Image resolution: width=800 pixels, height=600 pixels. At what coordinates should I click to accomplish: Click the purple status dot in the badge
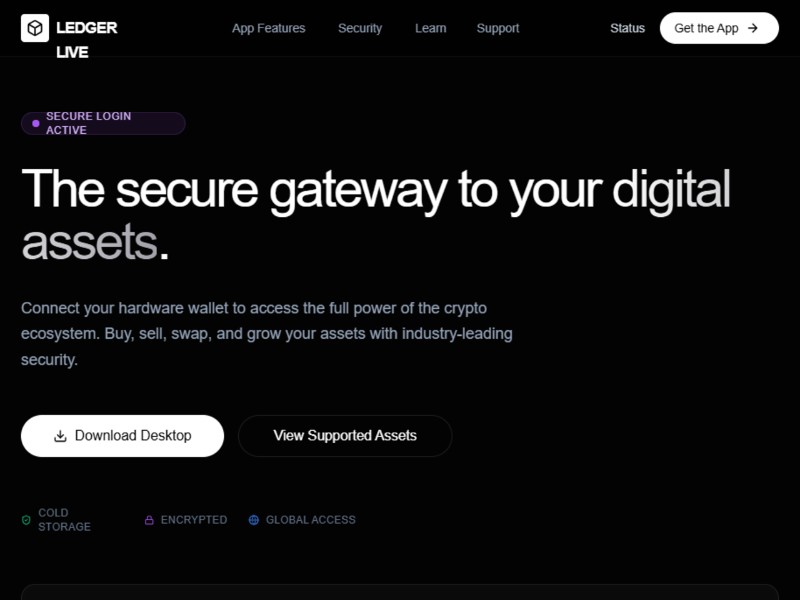36,124
